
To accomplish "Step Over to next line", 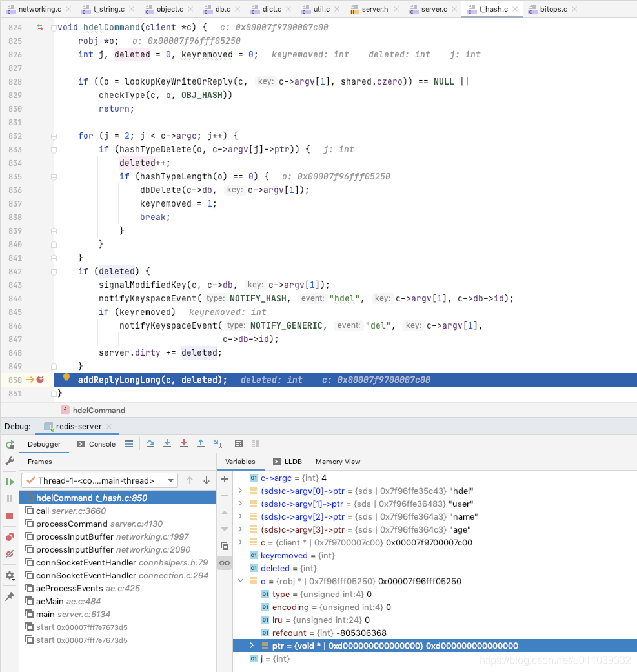I will coord(150,443).
